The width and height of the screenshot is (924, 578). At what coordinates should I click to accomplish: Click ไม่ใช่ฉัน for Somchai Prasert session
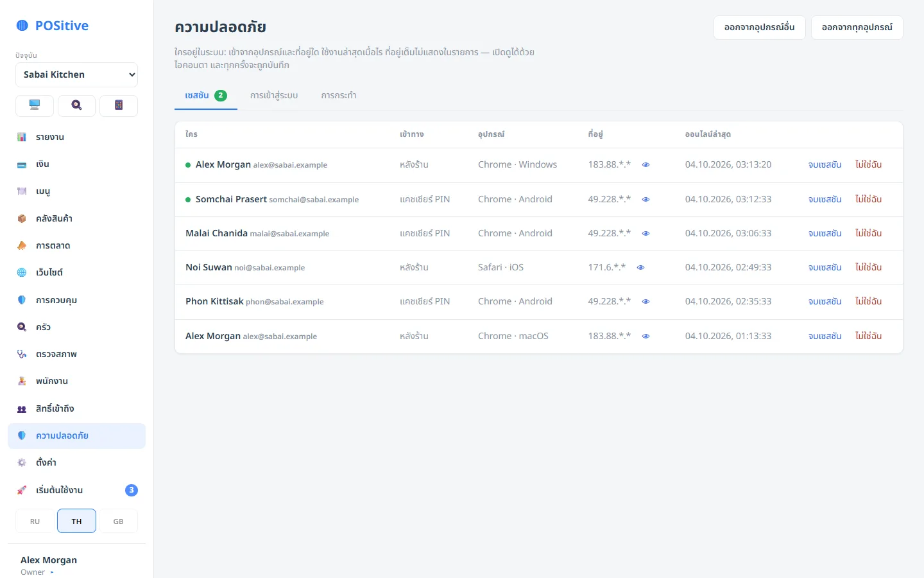pyautogui.click(x=868, y=200)
